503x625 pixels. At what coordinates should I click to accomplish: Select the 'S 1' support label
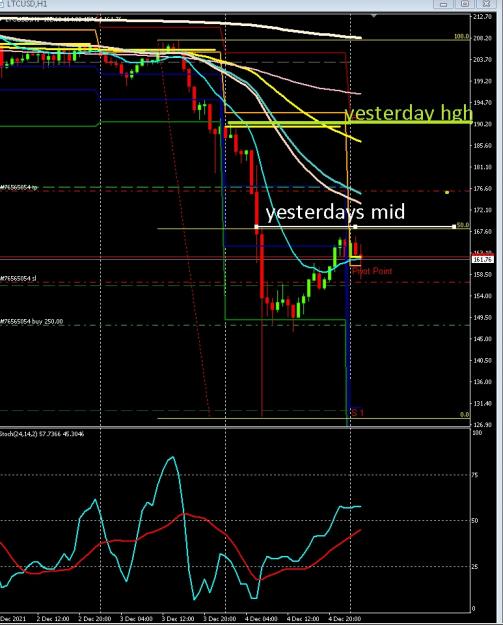tap(358, 412)
